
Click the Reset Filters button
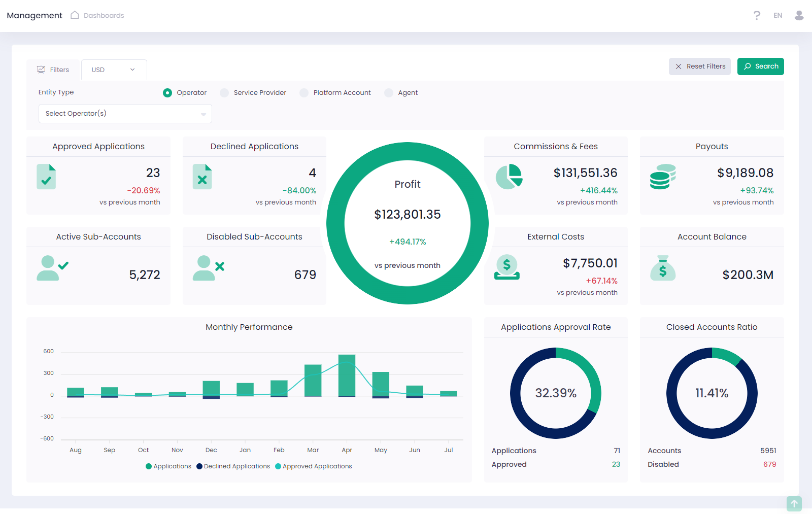[x=699, y=66]
